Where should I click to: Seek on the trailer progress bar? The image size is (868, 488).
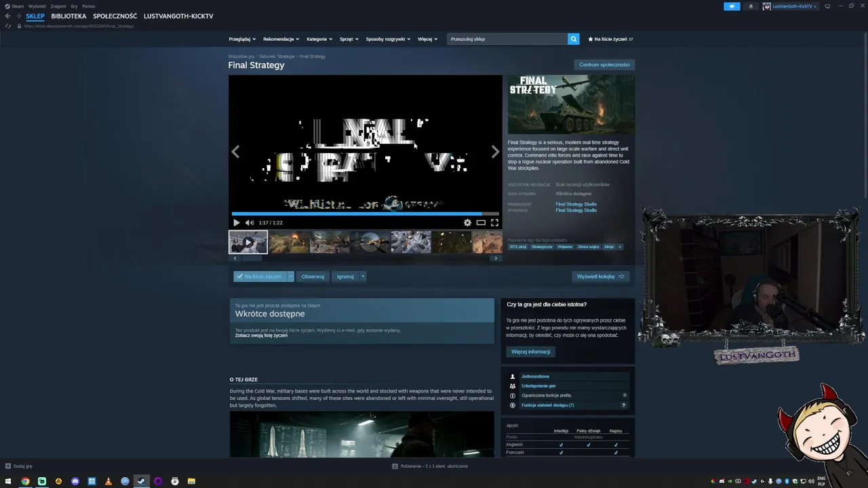point(366,213)
